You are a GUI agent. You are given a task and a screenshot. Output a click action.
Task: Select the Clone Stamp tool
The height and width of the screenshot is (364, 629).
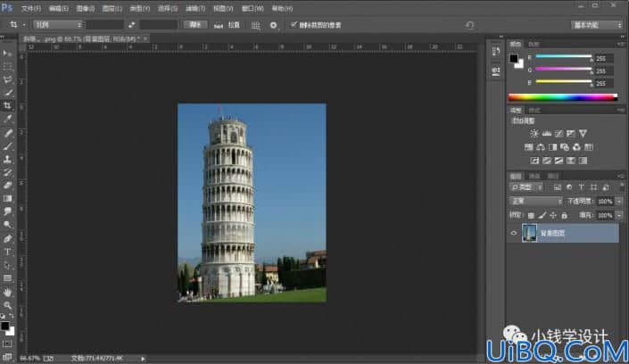[7, 160]
